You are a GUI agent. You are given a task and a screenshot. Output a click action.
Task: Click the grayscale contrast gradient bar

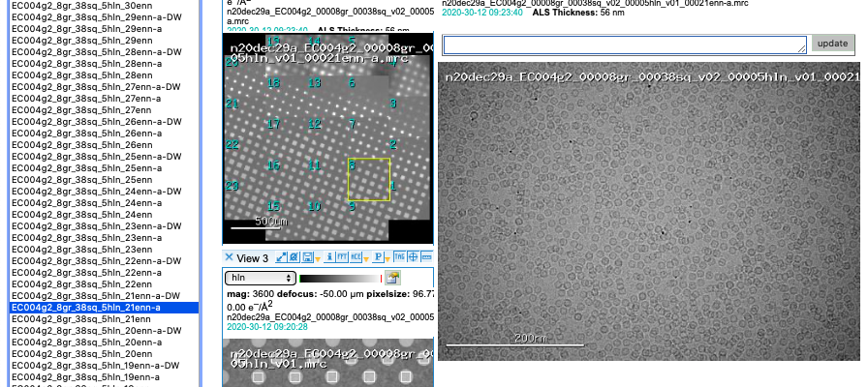pos(340,278)
